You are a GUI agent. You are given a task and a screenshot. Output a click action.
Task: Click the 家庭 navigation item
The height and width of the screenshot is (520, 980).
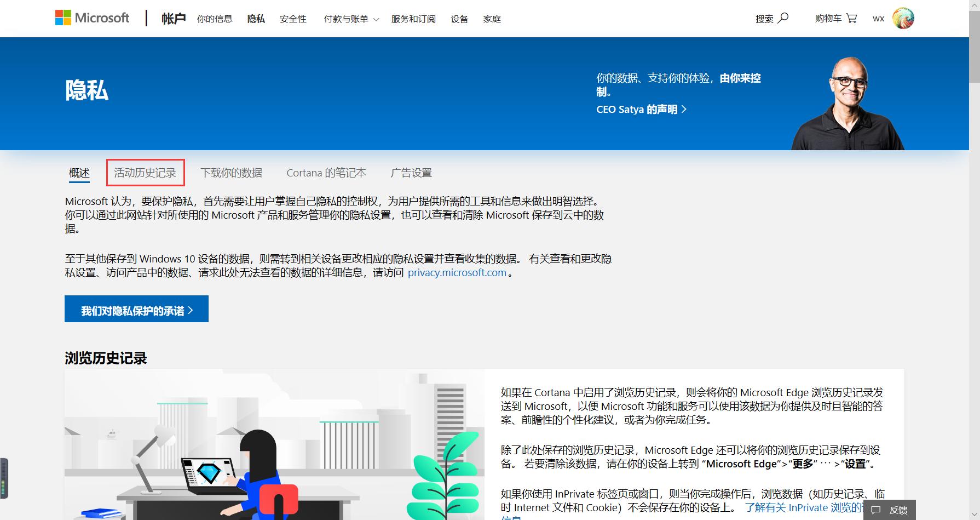[x=492, y=19]
